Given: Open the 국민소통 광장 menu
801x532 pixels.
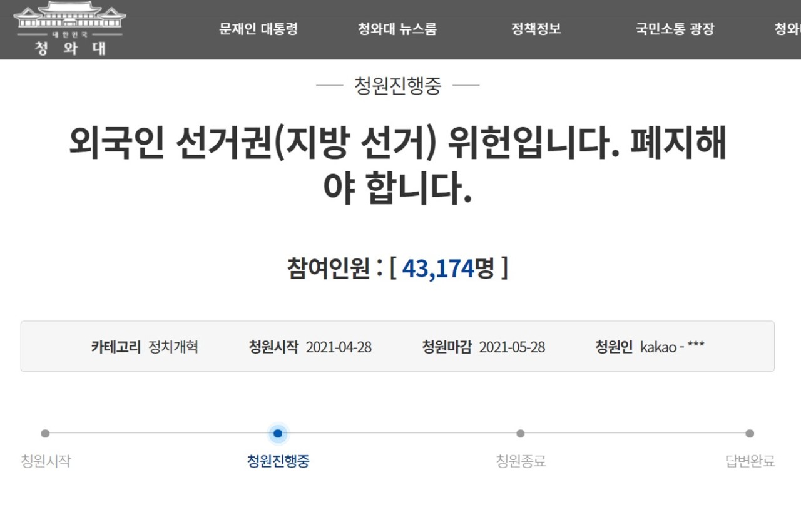Looking at the screenshot, I should click(x=675, y=29).
